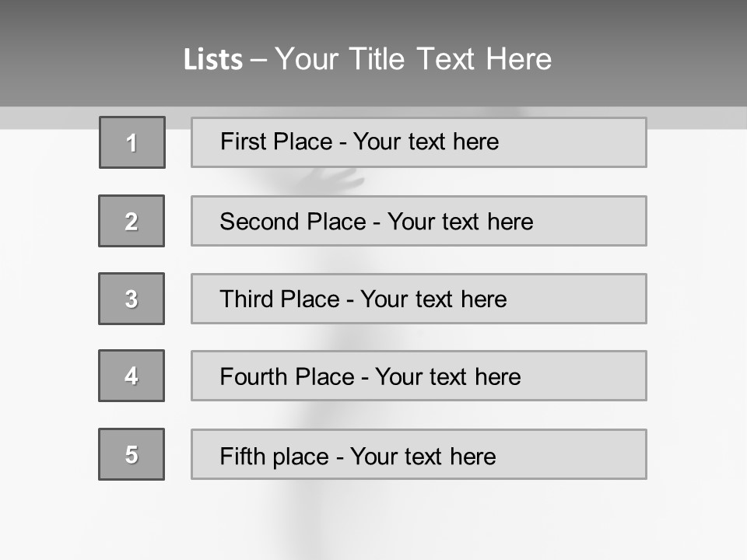Click the number 3 square
747x560 pixels.
[x=132, y=299]
